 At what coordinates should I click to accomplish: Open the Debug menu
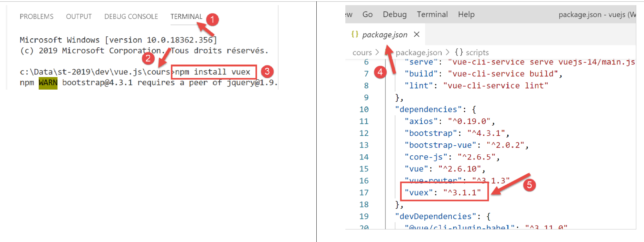tap(394, 15)
